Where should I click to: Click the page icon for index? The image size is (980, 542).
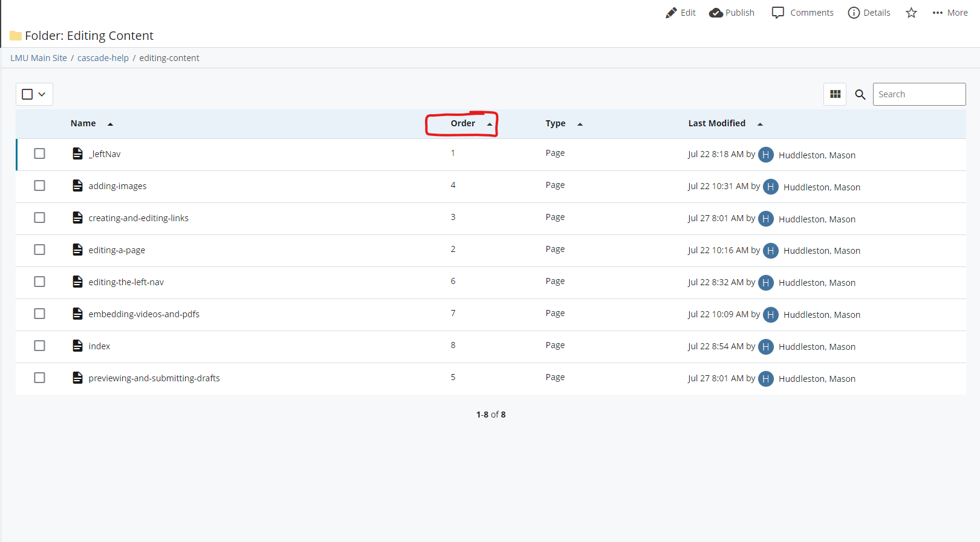point(77,346)
